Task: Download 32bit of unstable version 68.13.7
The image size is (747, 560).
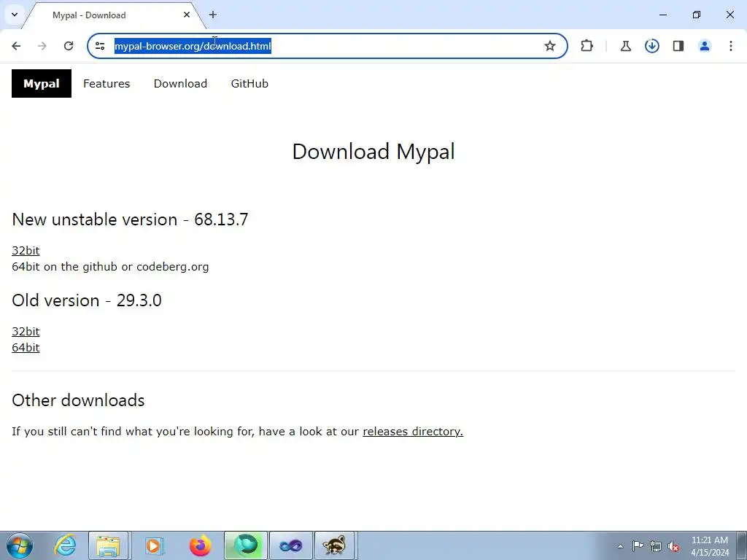Action: [26, 251]
